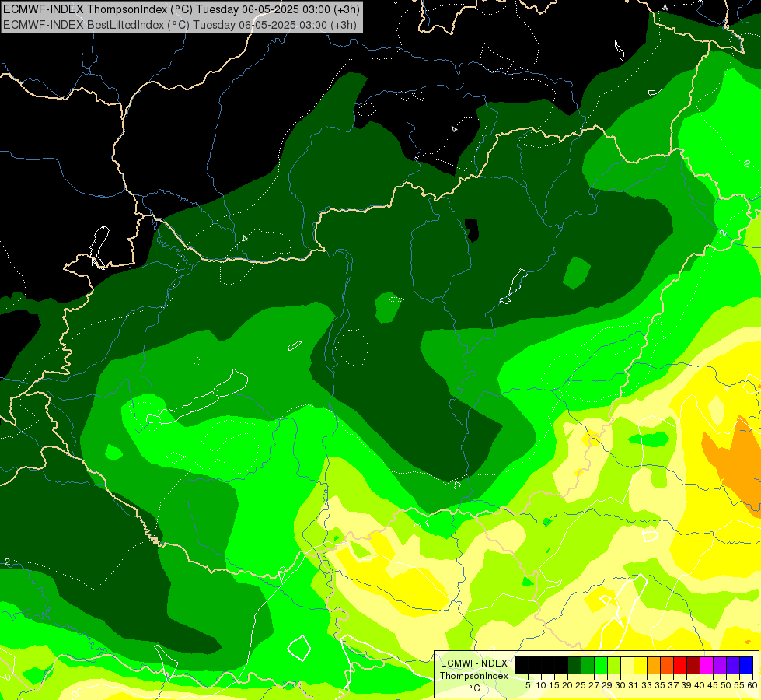Select the dark red 39-40 legend swatch
Screen dimensions: 761x700
[693, 666]
